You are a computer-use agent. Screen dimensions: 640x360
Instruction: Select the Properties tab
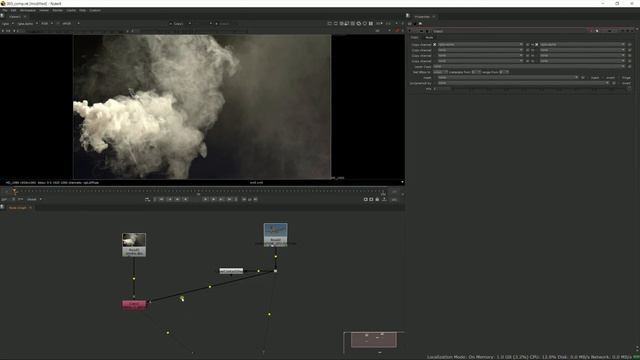point(422,17)
